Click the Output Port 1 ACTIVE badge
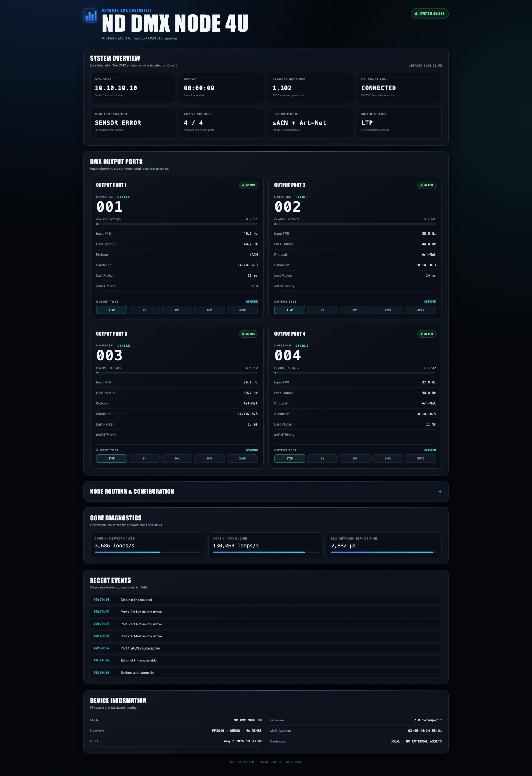Screen dimensions: 532x776 (x=249, y=185)
